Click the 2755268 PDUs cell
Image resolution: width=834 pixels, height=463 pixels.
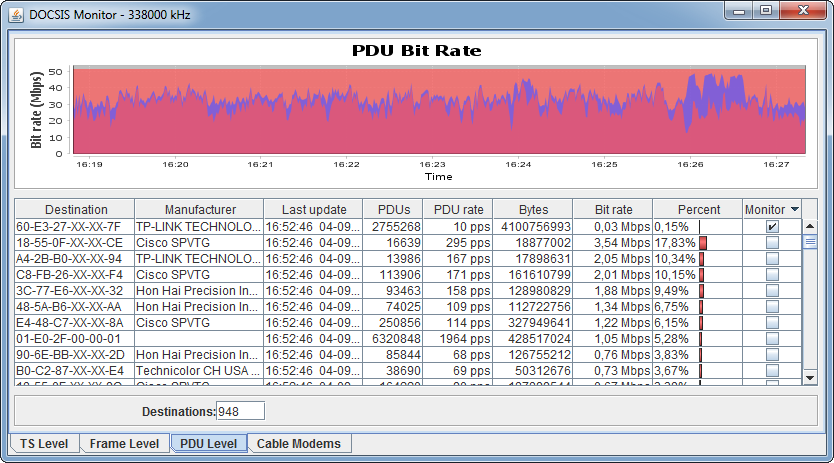393,227
